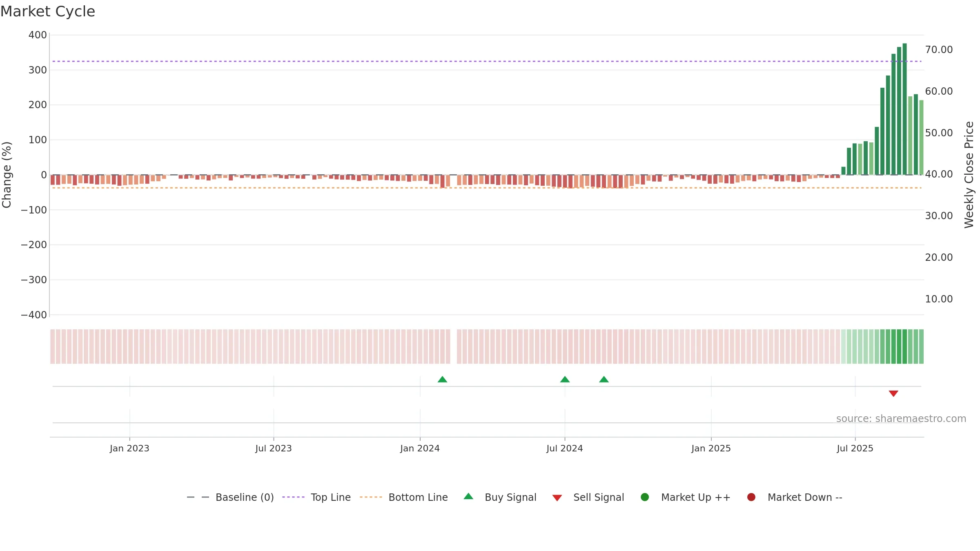The image size is (980, 551).
Task: Click the Bottom Line legend entry
Action: point(404,497)
